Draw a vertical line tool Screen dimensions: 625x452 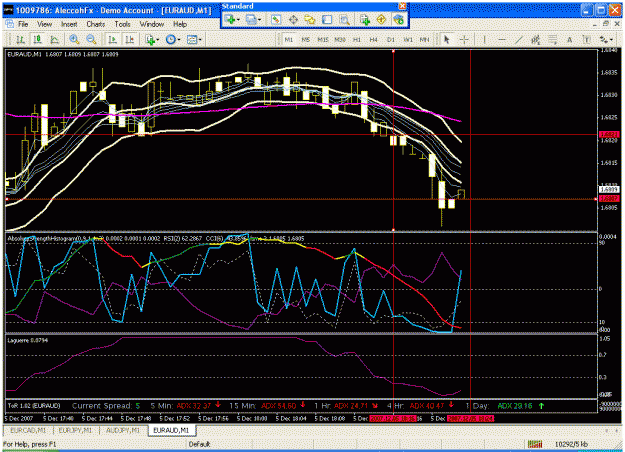[x=484, y=39]
